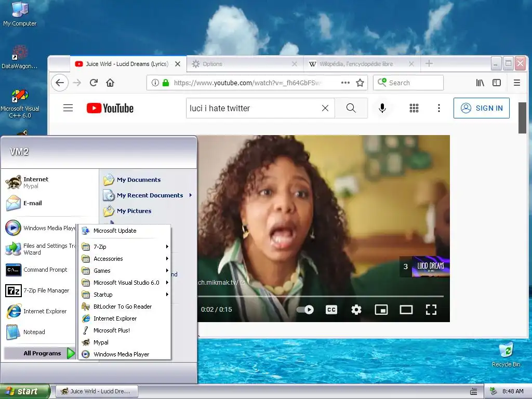This screenshot has height=399, width=532.
Task: Switch to the Wikipédia tab
Action: pyautogui.click(x=362, y=64)
